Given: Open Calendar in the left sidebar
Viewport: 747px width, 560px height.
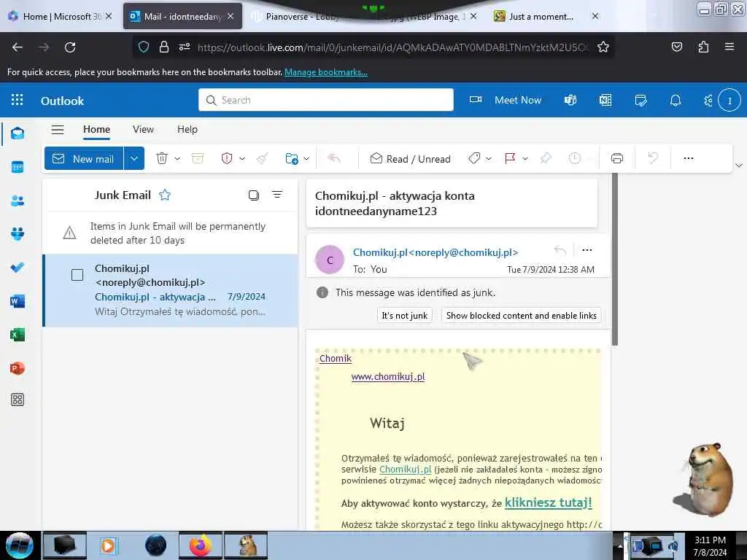Looking at the screenshot, I should [18, 167].
